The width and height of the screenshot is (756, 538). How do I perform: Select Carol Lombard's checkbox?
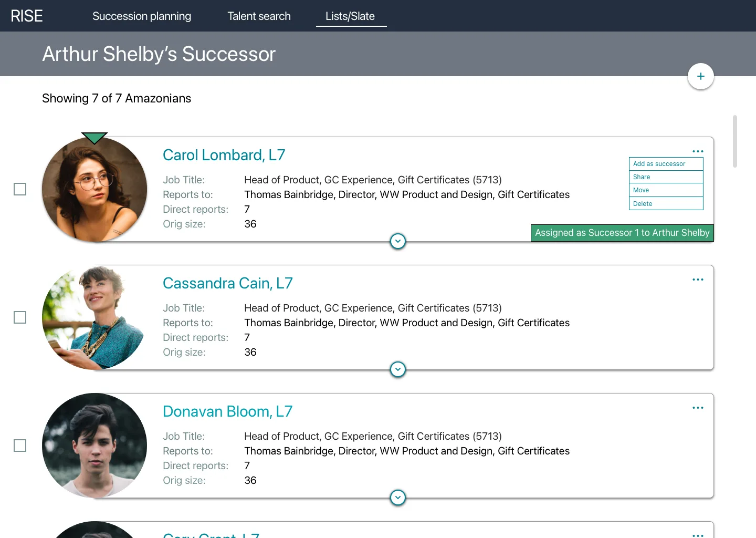pyautogui.click(x=20, y=189)
